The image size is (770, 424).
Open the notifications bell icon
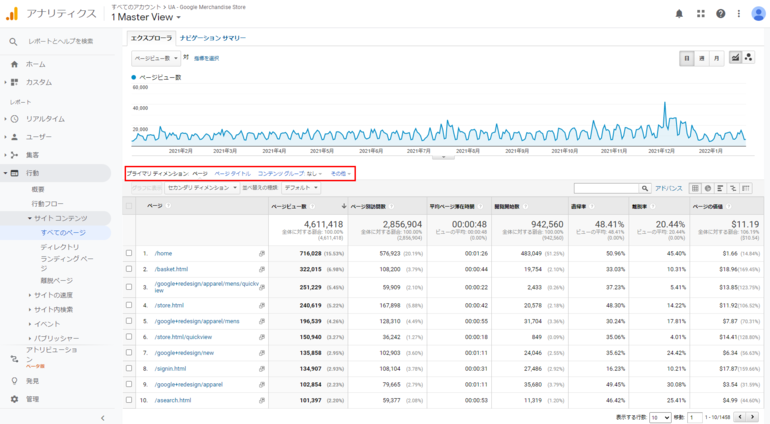pos(680,14)
